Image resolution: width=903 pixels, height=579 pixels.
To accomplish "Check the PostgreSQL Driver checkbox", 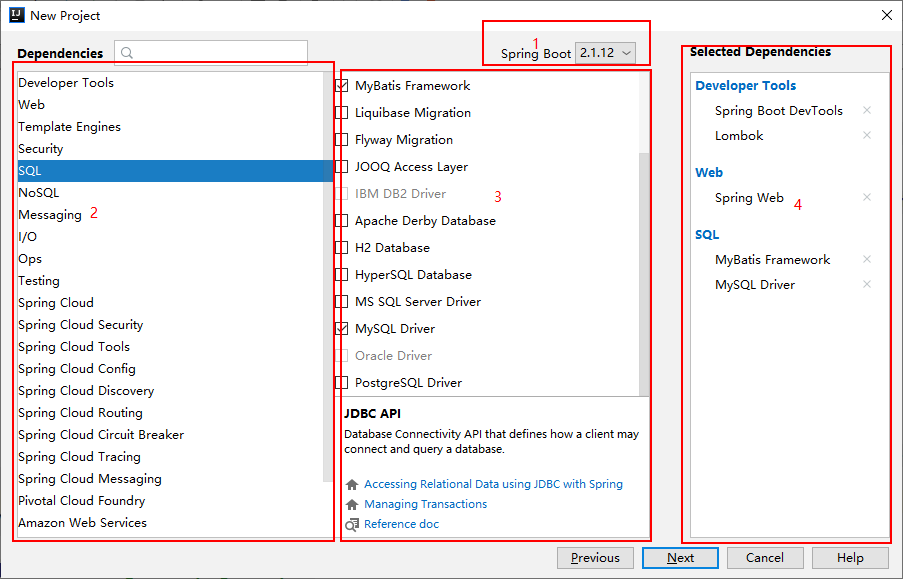I will pyautogui.click(x=342, y=383).
